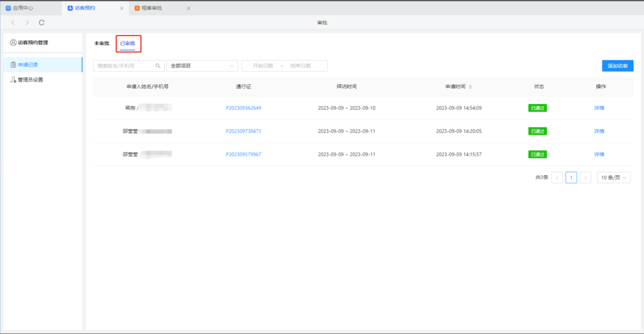
Task: Go to the next page arrow
Action: [585, 178]
